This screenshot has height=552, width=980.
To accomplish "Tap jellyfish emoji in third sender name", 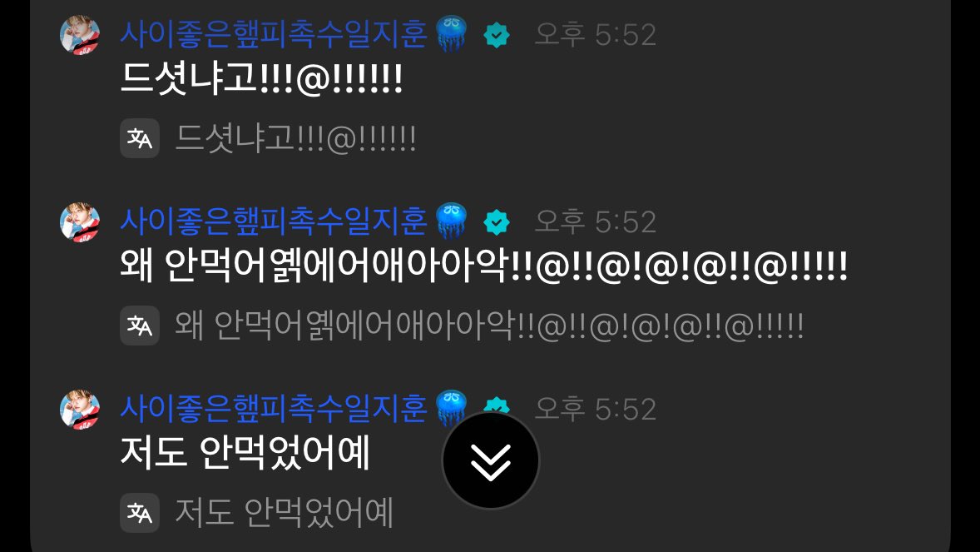I will [x=451, y=408].
